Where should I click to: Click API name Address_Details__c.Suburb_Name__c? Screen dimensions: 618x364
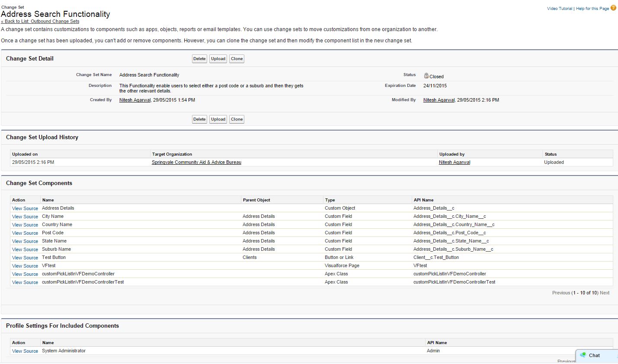click(453, 249)
